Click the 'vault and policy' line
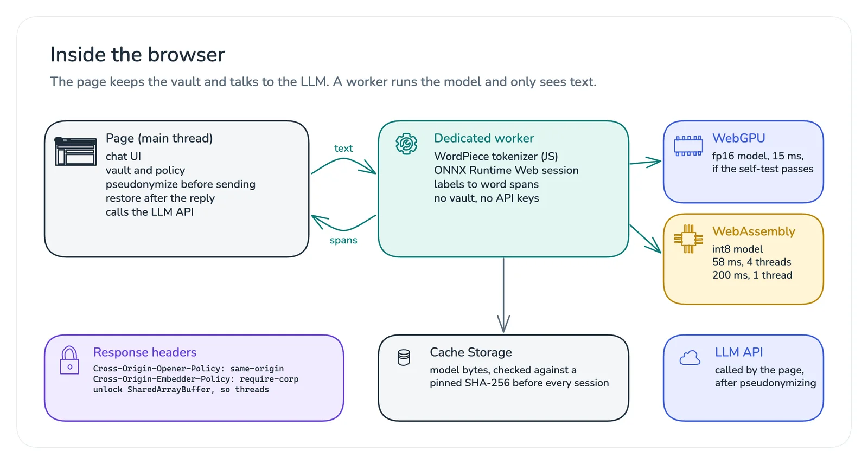Screen dimensions: 868x464 [145, 170]
